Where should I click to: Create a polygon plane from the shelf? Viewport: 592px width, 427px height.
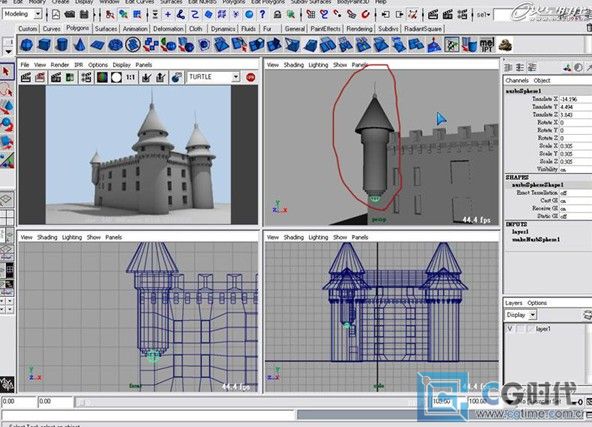point(97,45)
